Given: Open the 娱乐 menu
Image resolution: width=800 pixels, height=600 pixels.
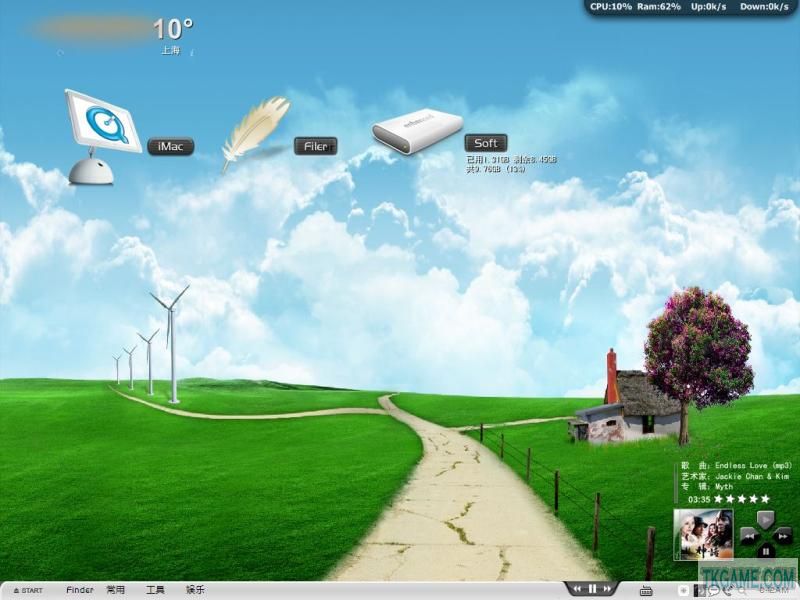Looking at the screenshot, I should [195, 590].
